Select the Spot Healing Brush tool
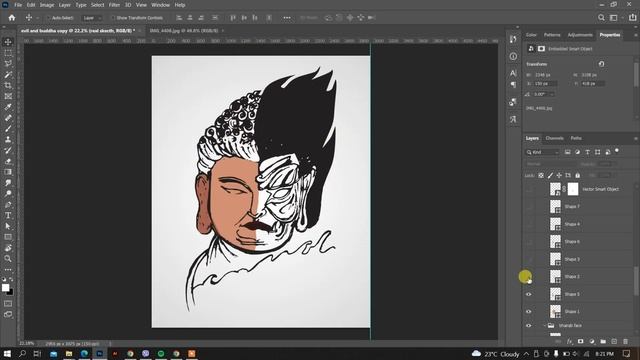The image size is (640, 360). point(8,118)
